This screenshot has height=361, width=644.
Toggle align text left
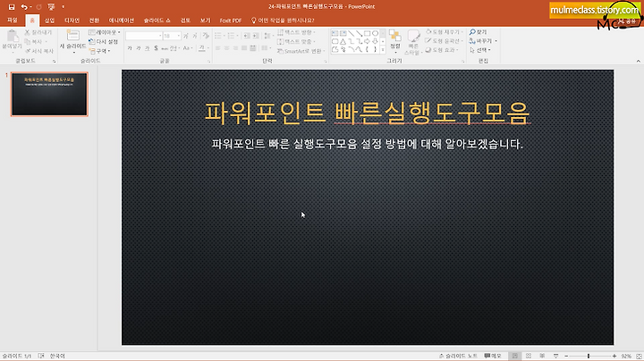(217, 48)
